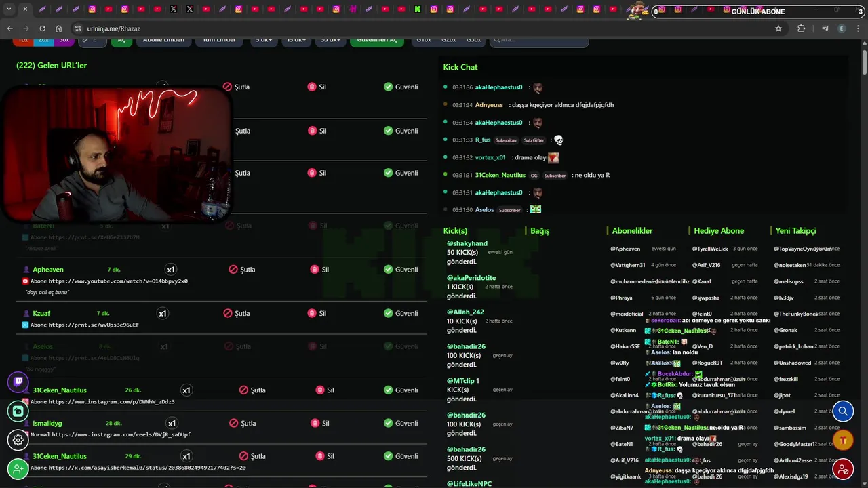Screen dimensions: 868x488
Task: Click Şutla ban icon on Apheaven row
Action: (233, 269)
